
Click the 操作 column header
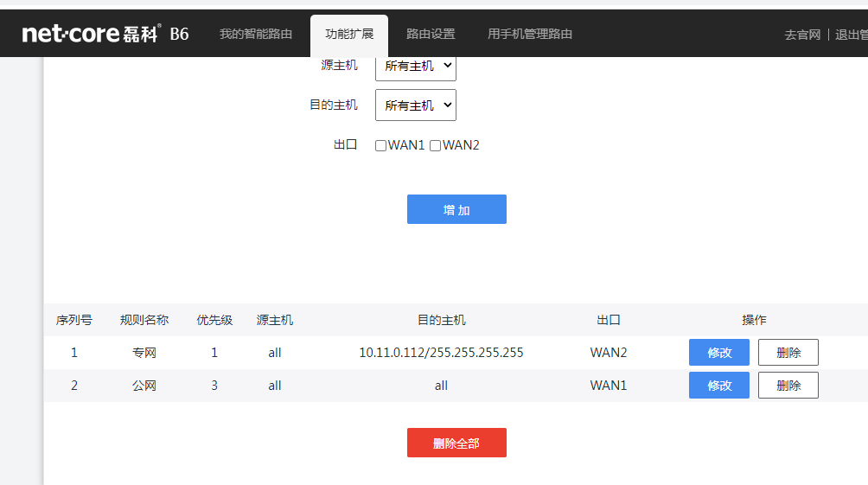[754, 320]
